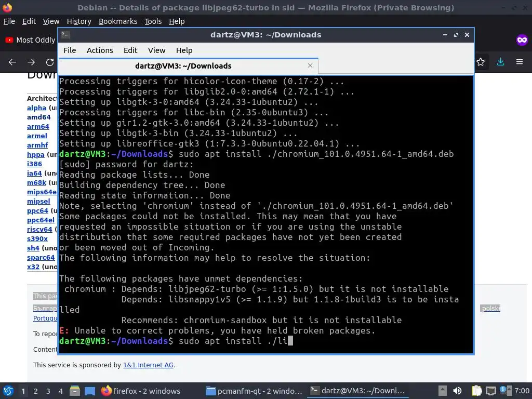This screenshot has width=532, height=399.
Task: Switch to virtual desktop 1
Action: point(23,391)
